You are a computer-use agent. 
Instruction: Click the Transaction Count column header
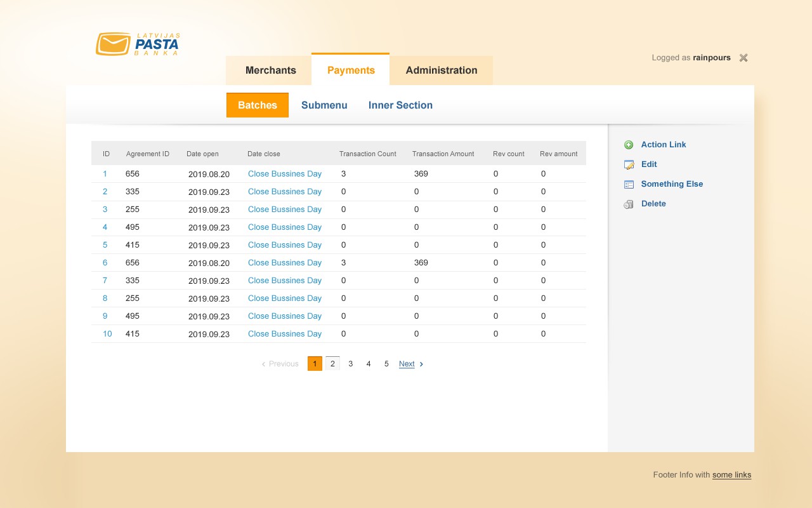368,154
